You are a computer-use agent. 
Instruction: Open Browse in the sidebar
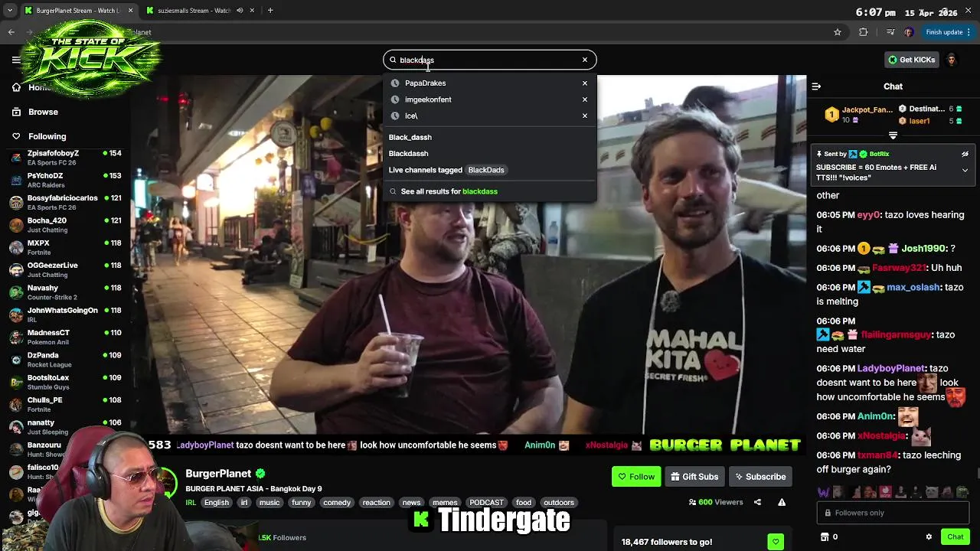pos(43,112)
